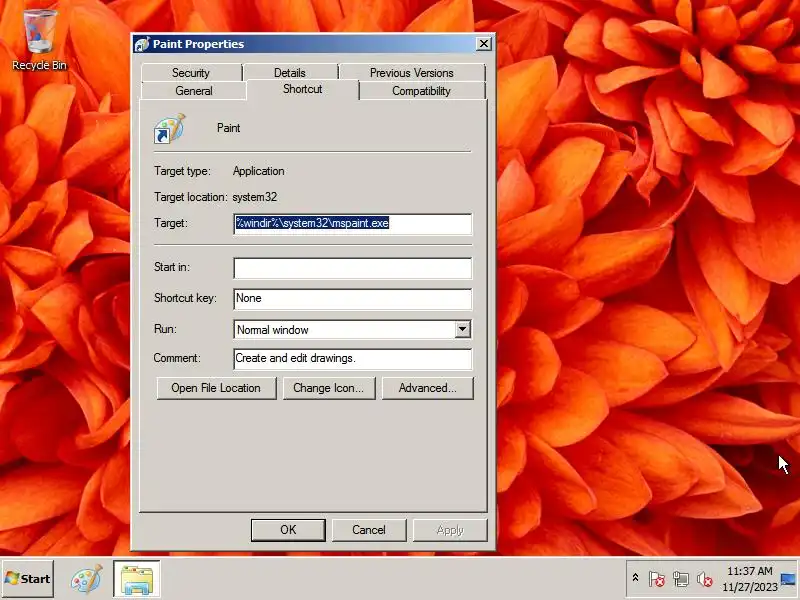Switch to the Compatibility tab

(421, 91)
